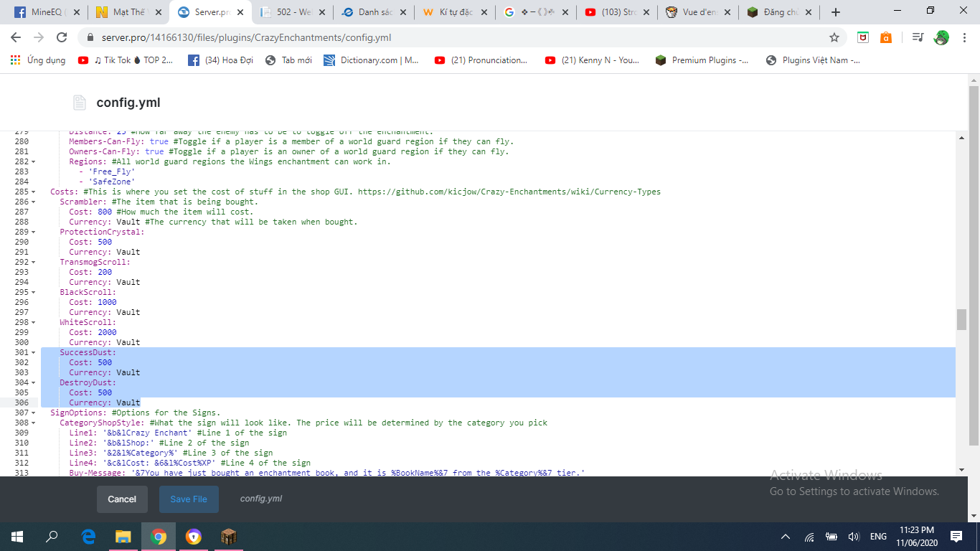
Task: Switch to the MineEQ tab
Action: (x=47, y=12)
